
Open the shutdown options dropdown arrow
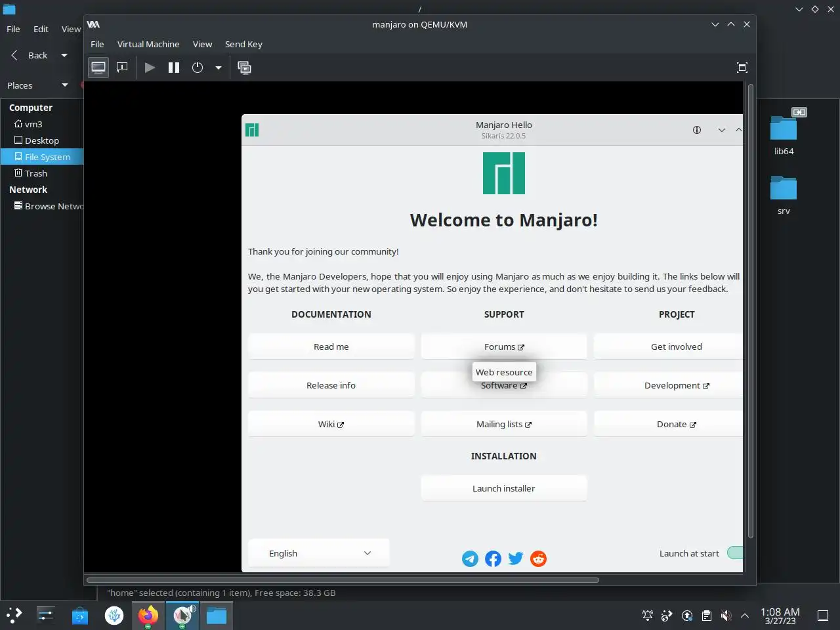[219, 68]
